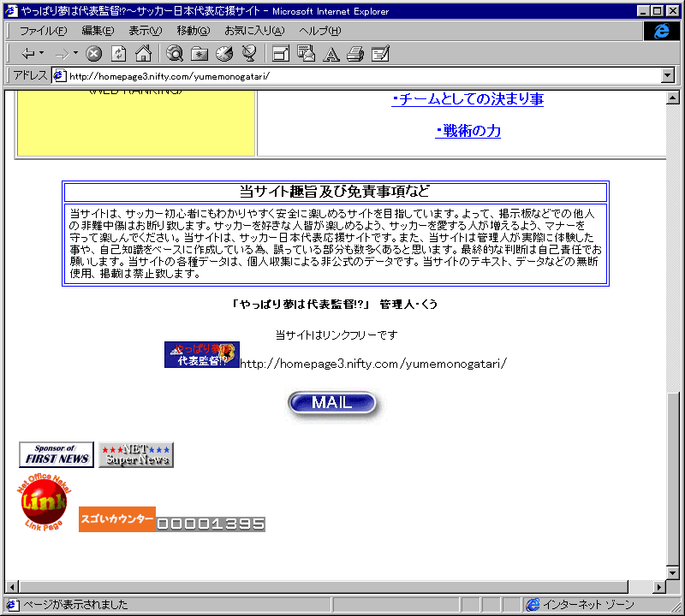This screenshot has width=685, height=616.
Task: Follow the チームとしての決まり事 link
Action: point(468,99)
